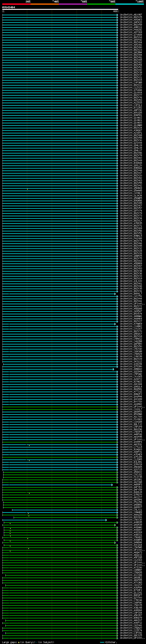Select the UniRef100_Q1E849 label

coord(131,371)
